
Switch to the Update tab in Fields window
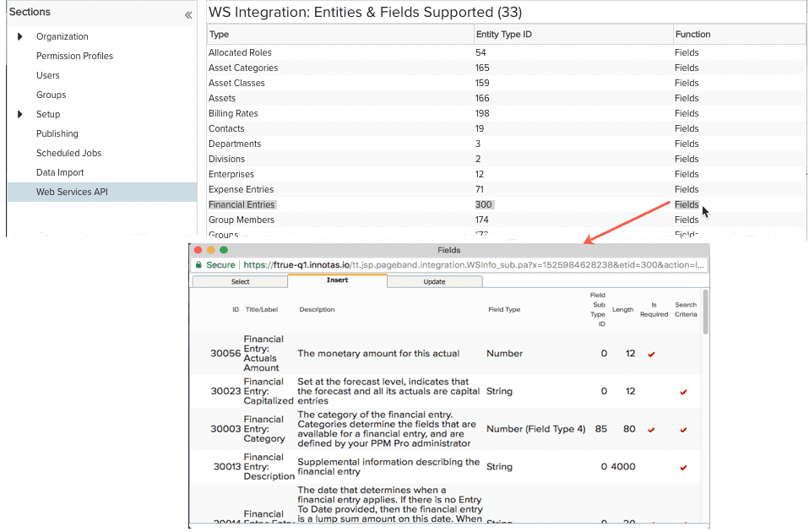point(434,282)
